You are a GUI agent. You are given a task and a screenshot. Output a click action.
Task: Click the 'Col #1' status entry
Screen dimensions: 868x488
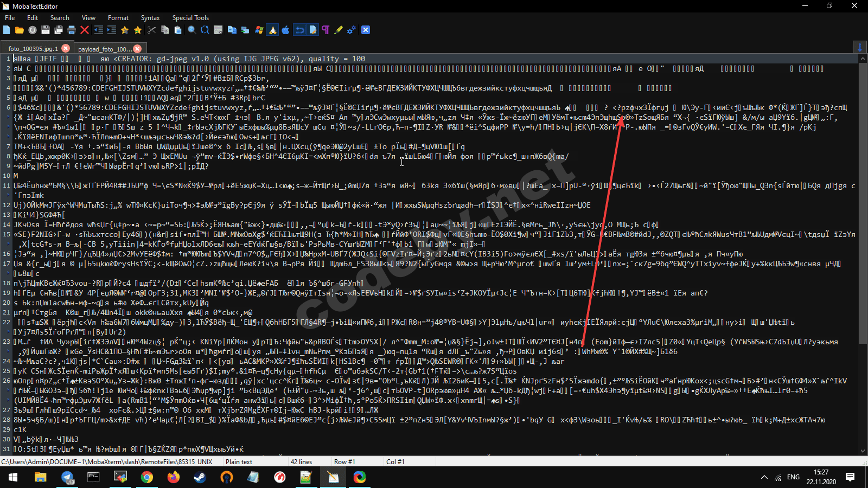coord(395,462)
